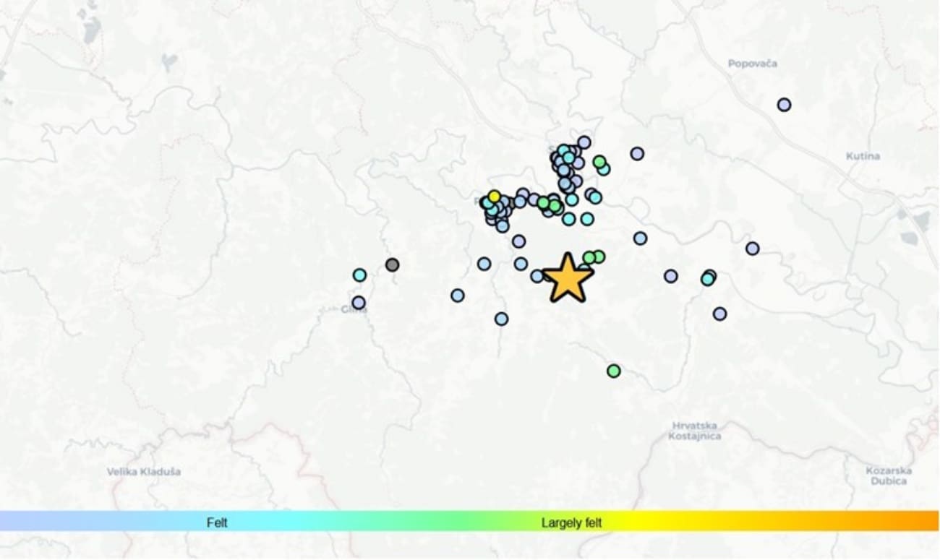Image resolution: width=940 pixels, height=560 pixels.
Task: Select the cyan marker right of the gray marker's left side
Action: click(359, 275)
